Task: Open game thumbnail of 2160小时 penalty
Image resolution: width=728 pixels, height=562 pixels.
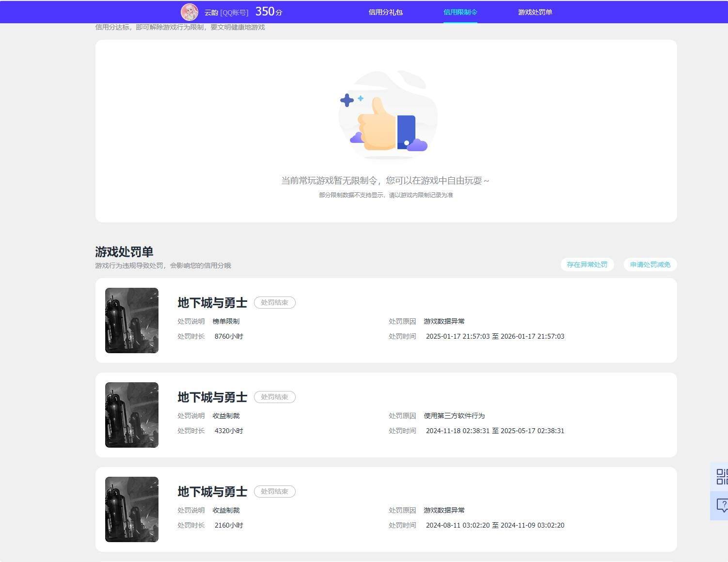Action: [132, 509]
